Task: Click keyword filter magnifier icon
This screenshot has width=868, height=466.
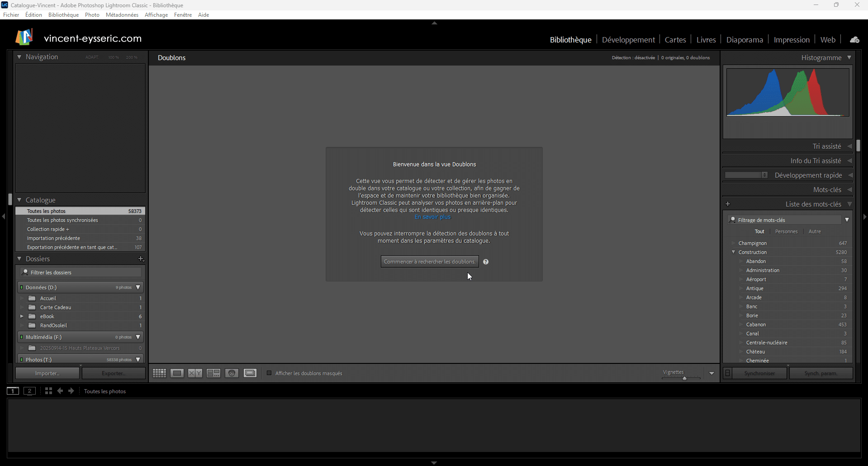Action: coord(733,220)
